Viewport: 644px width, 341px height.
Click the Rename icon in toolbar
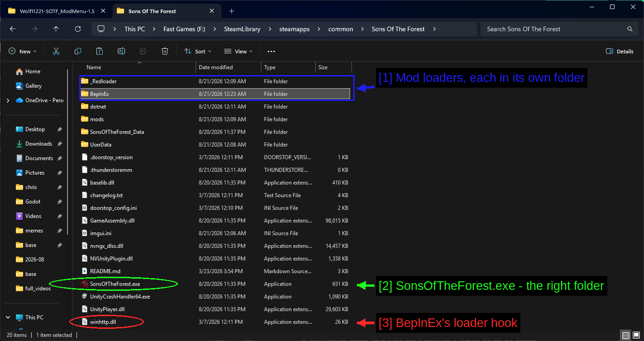(x=121, y=52)
